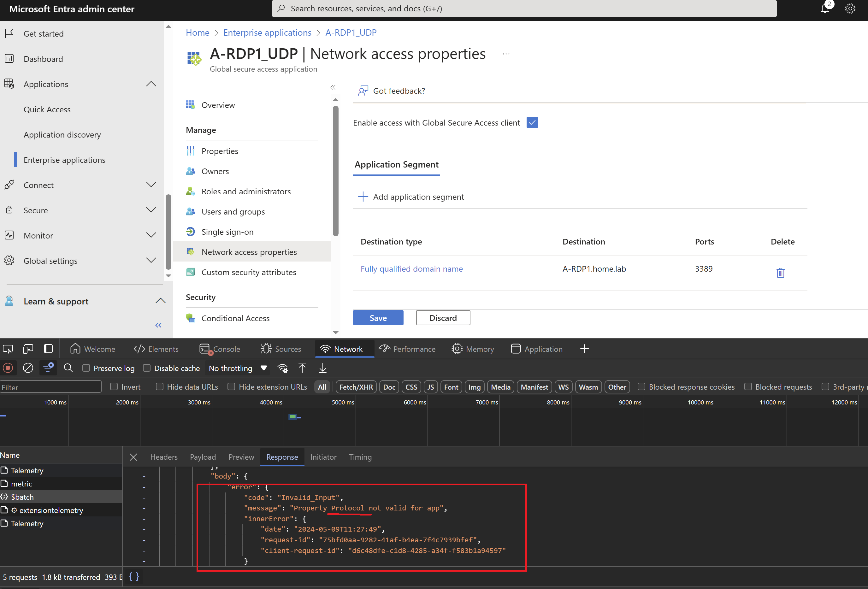
Task: Go to Home breadcrumb
Action: (198, 33)
